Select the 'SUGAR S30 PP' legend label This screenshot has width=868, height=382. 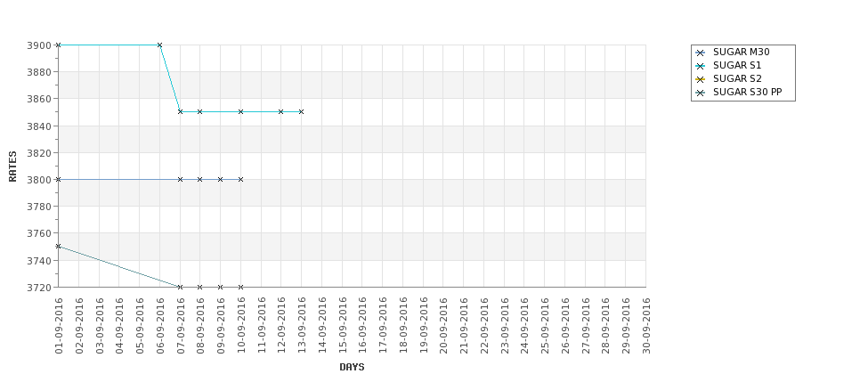click(747, 92)
